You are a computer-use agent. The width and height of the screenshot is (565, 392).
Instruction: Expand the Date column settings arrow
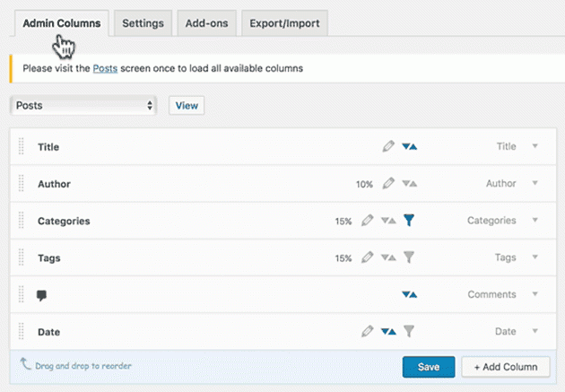(535, 331)
